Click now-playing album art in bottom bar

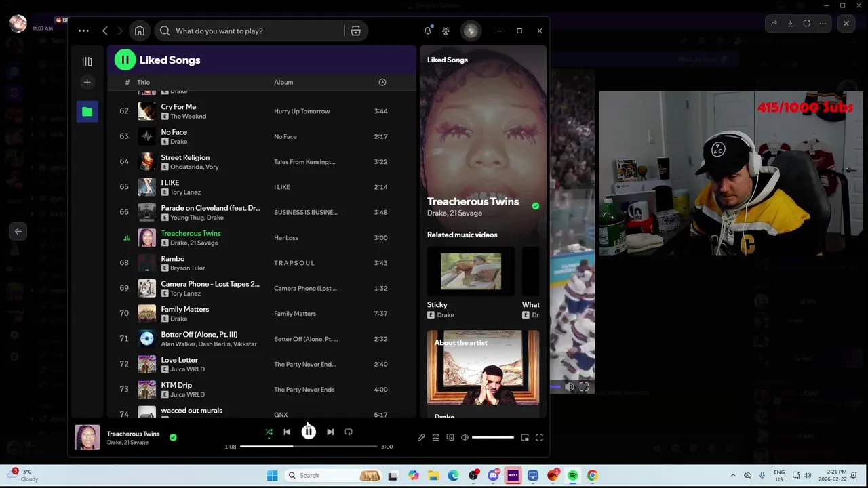87,437
